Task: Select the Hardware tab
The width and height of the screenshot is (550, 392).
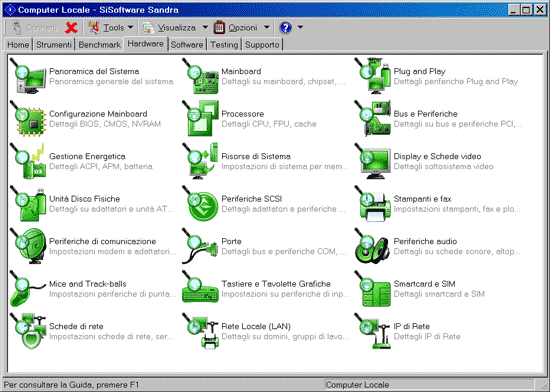Action: pos(146,44)
